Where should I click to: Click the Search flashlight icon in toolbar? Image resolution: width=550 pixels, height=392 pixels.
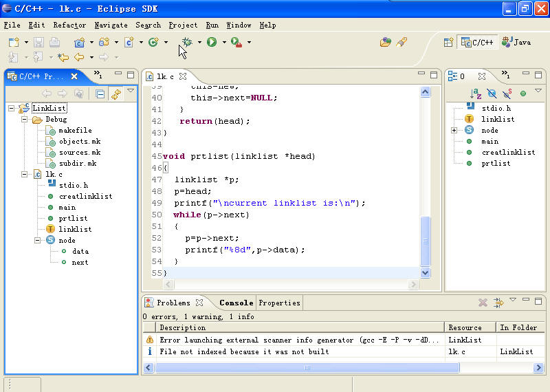(x=402, y=42)
